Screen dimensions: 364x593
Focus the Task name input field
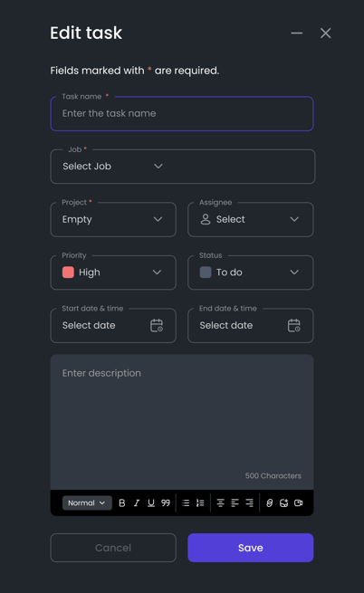point(182,114)
